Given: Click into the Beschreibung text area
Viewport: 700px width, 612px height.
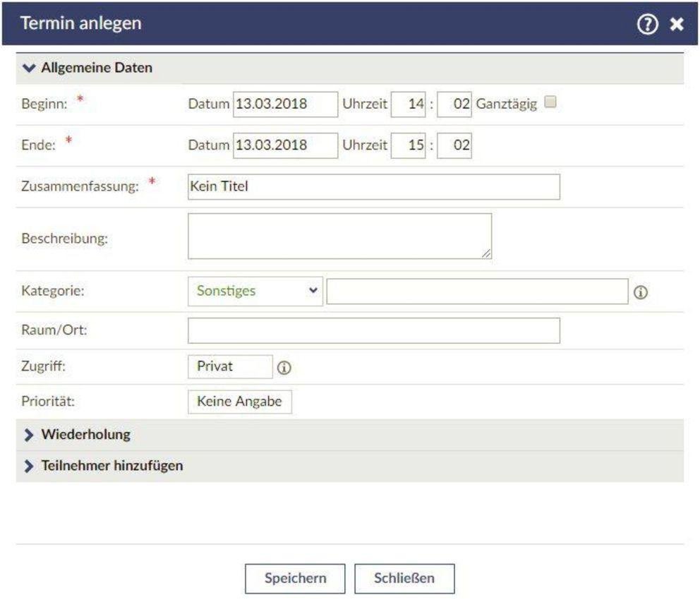Looking at the screenshot, I should click(339, 236).
